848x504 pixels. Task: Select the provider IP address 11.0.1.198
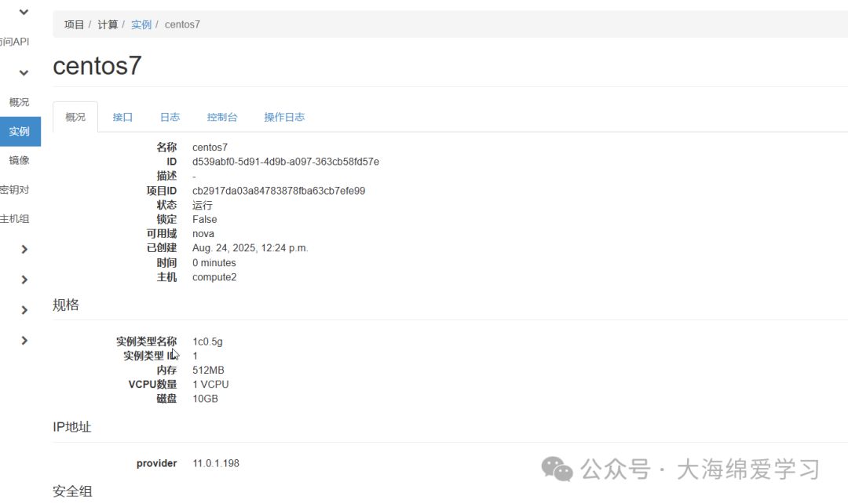click(217, 462)
